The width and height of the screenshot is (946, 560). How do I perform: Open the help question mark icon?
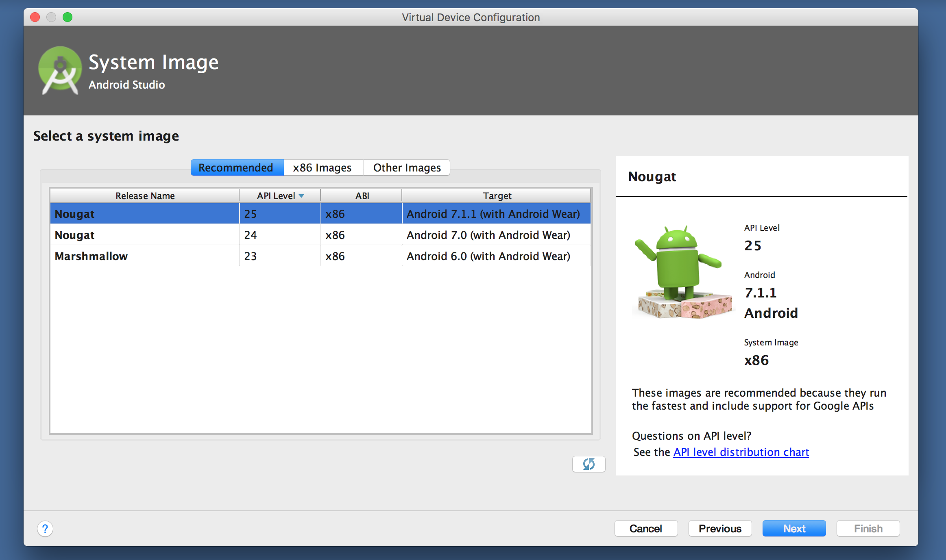[45, 529]
